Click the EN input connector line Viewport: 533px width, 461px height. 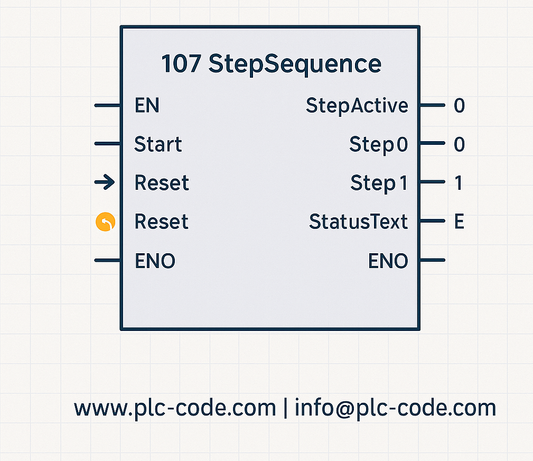click(x=107, y=105)
